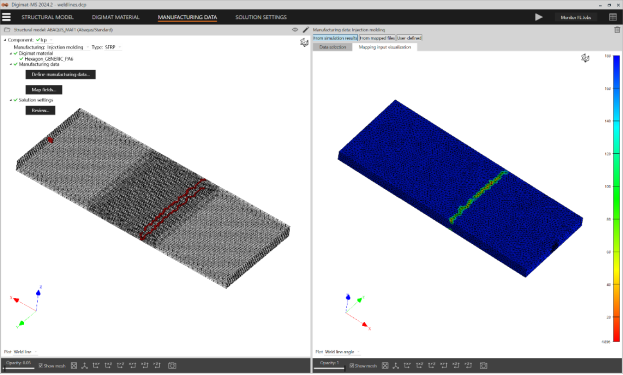Image resolution: width=623 pixels, height=375 pixels.
Task: Click view cube icon in left viewport
Action: point(304,43)
